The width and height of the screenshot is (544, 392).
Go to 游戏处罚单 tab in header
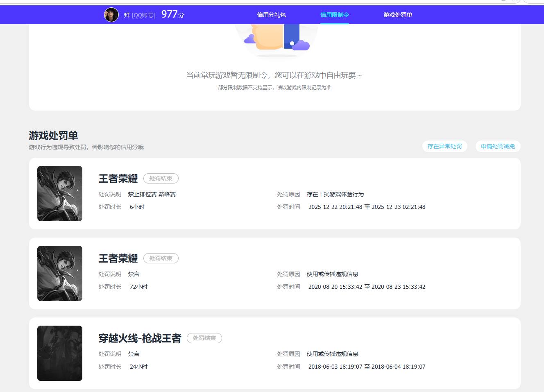[398, 15]
